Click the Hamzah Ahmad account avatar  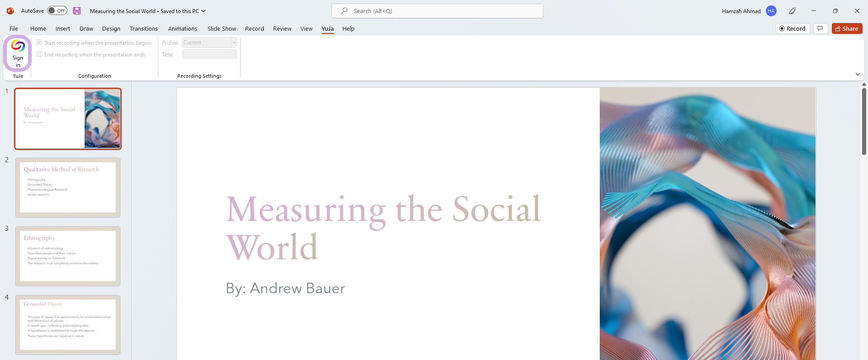coord(771,11)
